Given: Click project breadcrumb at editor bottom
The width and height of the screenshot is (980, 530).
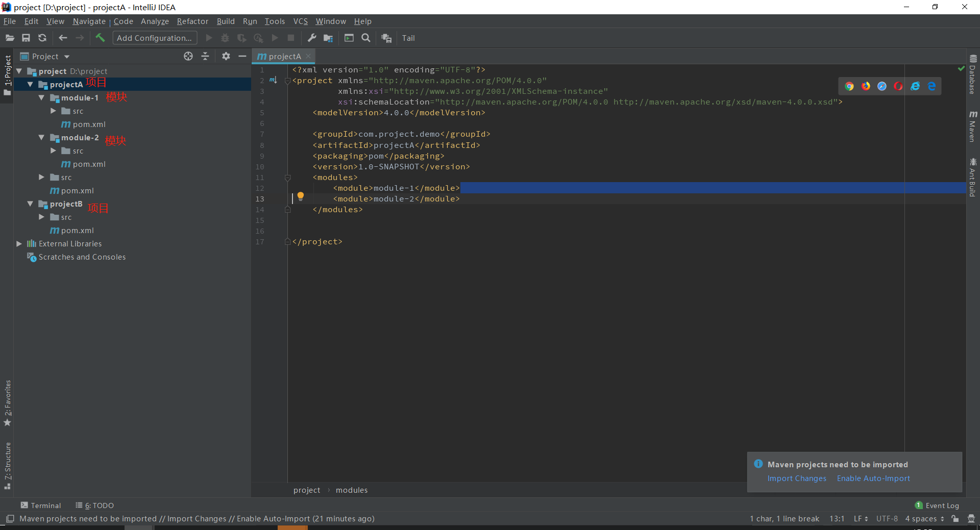Looking at the screenshot, I should (x=307, y=490).
